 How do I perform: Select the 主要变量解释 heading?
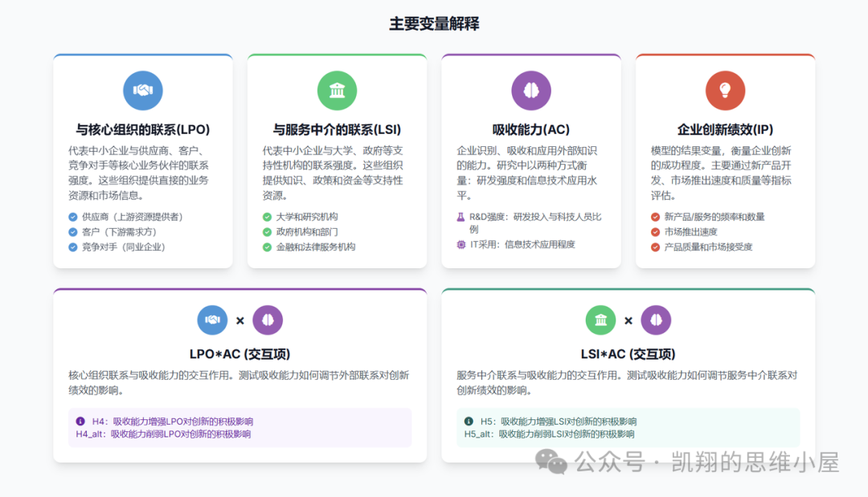click(434, 24)
